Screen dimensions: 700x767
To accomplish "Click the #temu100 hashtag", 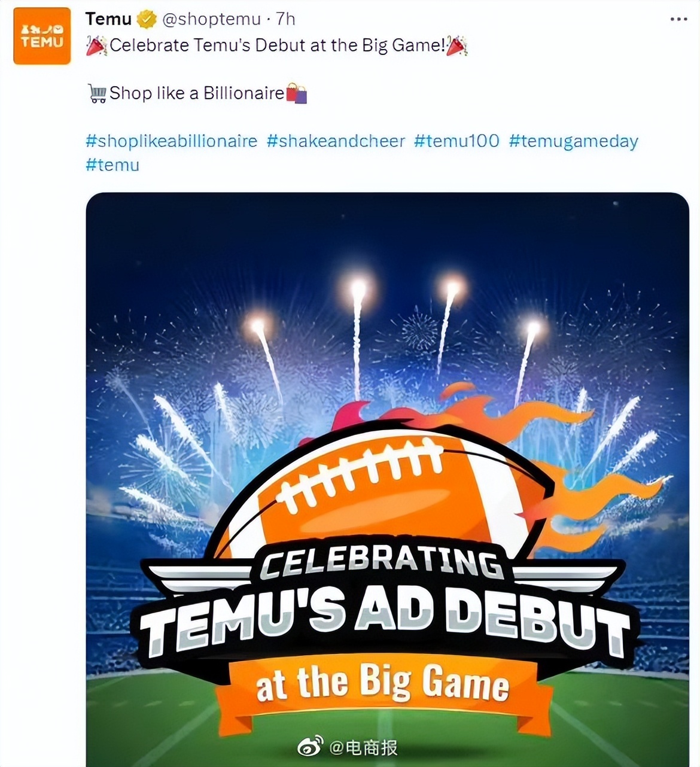I will [456, 141].
